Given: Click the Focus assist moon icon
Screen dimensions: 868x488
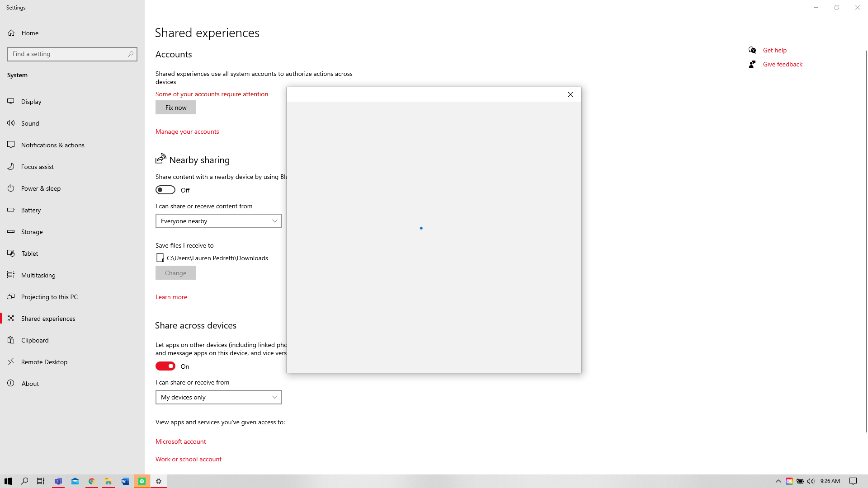Looking at the screenshot, I should (11, 166).
